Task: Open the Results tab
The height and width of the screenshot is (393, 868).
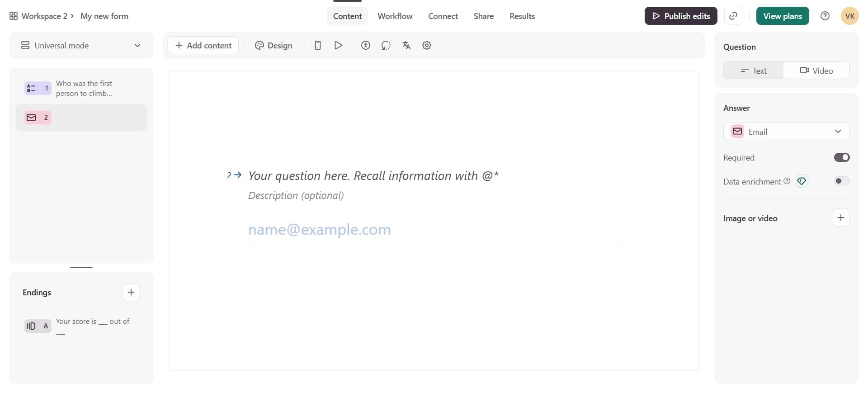Action: (x=522, y=16)
